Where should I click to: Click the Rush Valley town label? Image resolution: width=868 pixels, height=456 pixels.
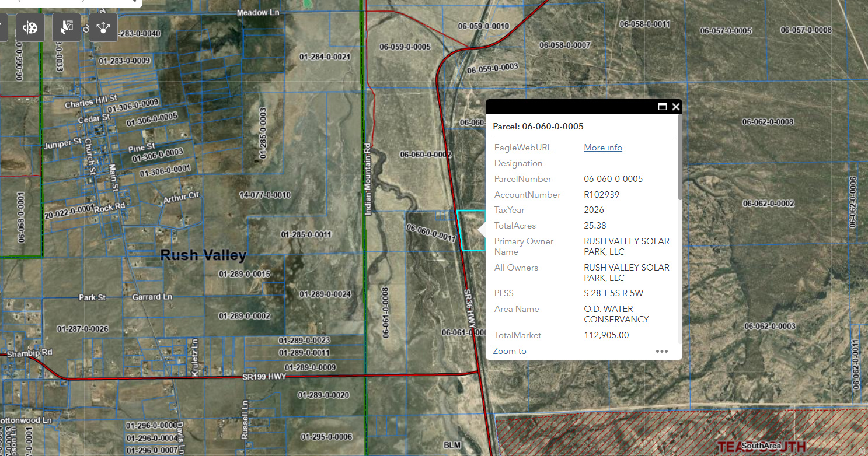[203, 255]
